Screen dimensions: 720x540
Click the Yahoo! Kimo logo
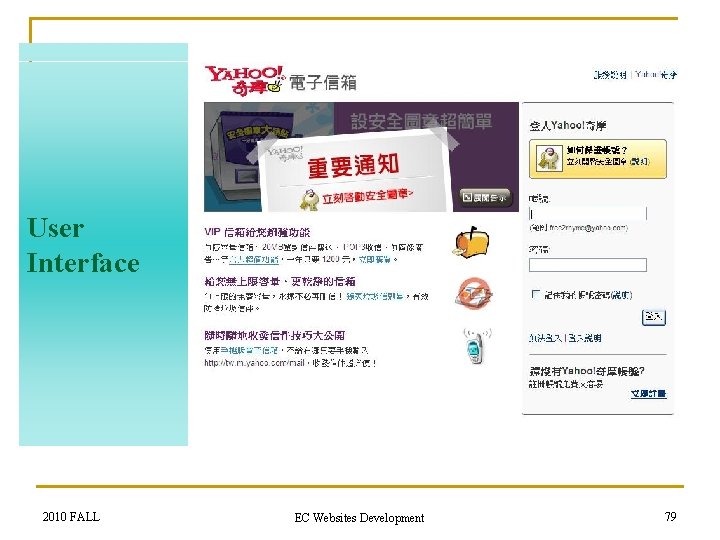click(x=245, y=80)
